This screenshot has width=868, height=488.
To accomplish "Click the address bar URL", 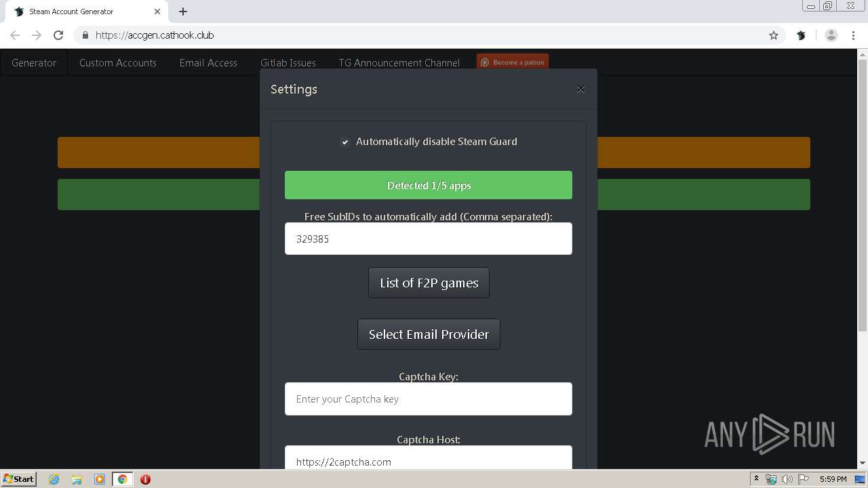I will coord(155,35).
